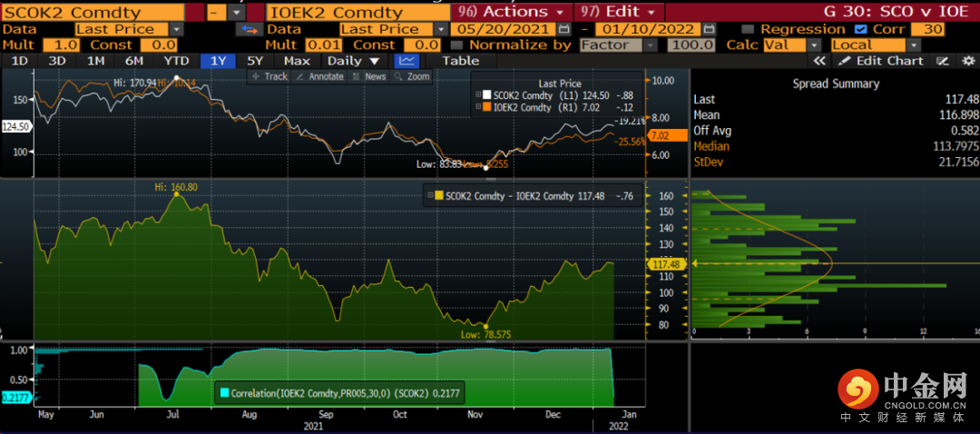Open the Calc Val dropdown
The image size is (980, 434).
click(814, 44)
